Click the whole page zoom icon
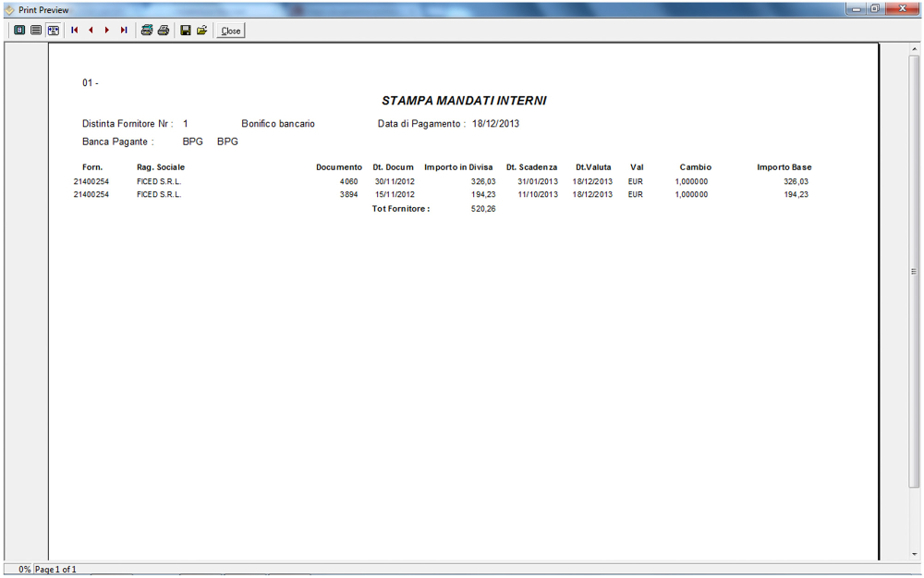The height and width of the screenshot is (578, 924). pos(19,31)
